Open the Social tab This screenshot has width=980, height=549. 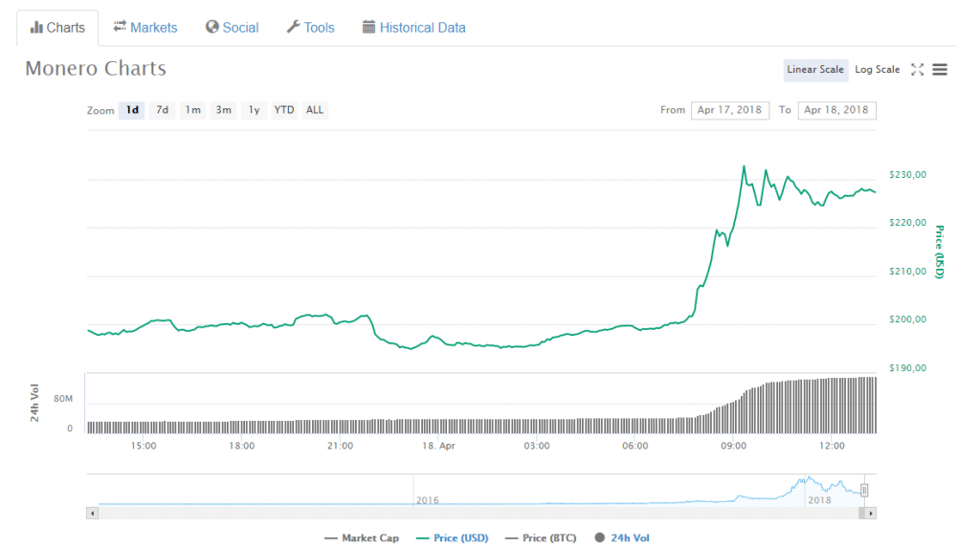pos(232,28)
